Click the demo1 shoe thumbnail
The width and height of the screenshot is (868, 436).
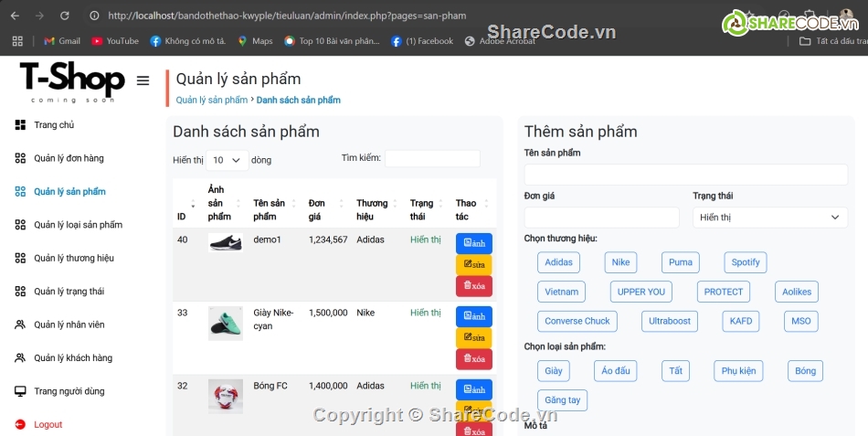(x=226, y=242)
